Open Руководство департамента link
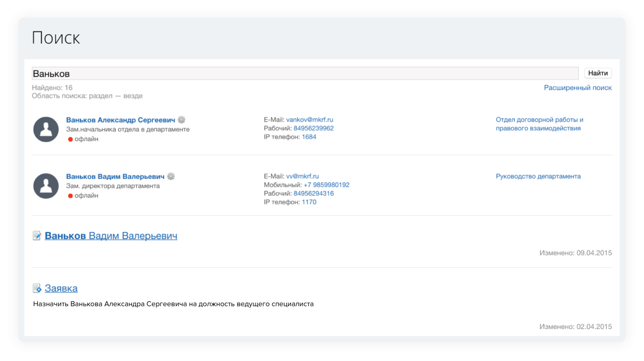 tap(538, 176)
